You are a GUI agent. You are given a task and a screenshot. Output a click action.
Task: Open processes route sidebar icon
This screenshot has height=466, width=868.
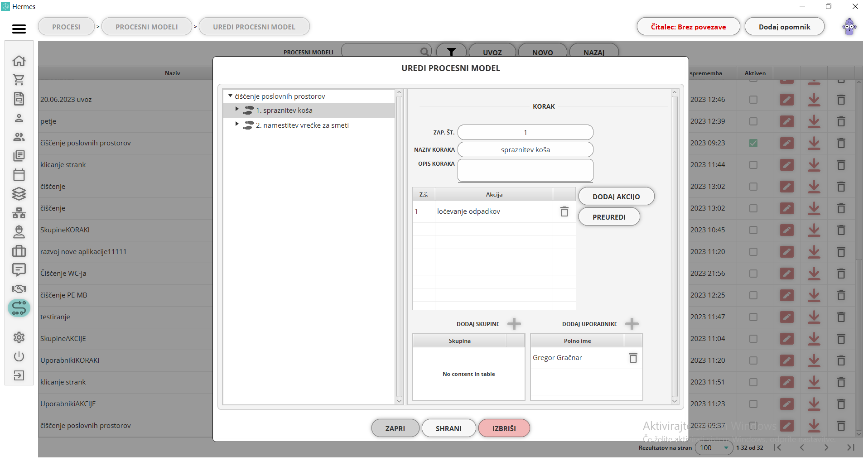click(19, 308)
